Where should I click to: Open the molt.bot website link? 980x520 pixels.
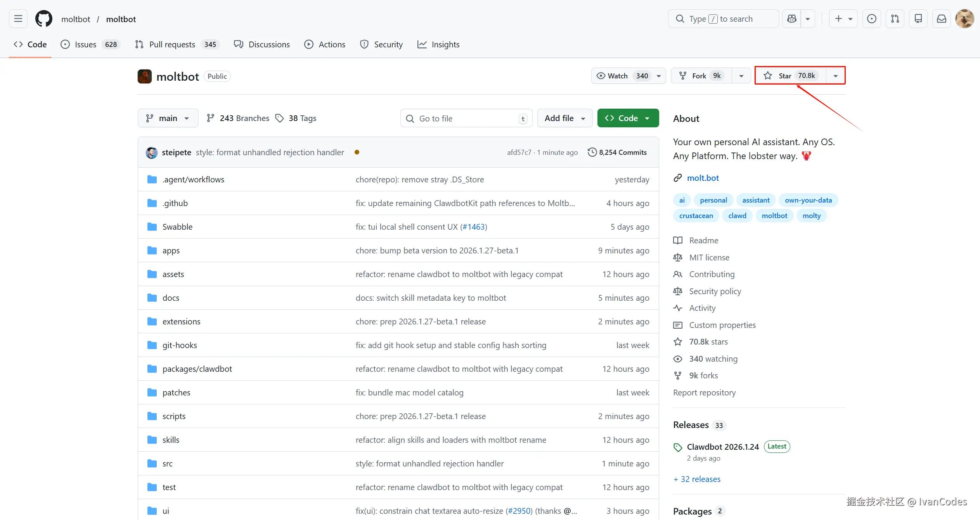coord(703,178)
